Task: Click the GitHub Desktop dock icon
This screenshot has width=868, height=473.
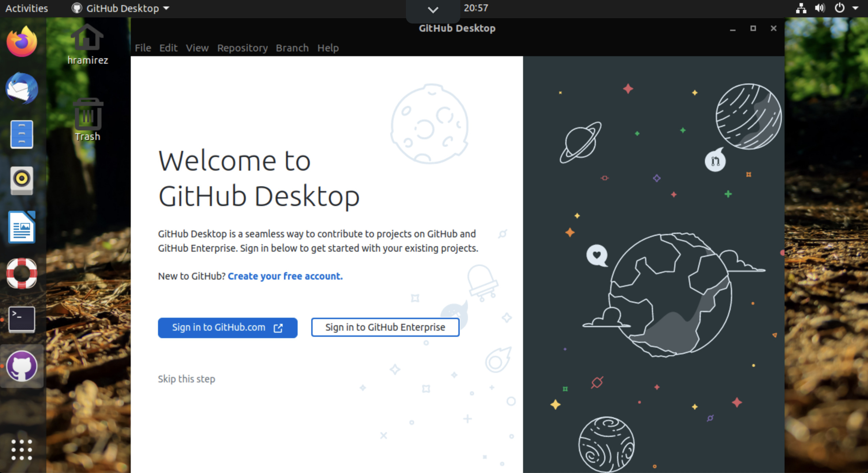Action: point(22,366)
